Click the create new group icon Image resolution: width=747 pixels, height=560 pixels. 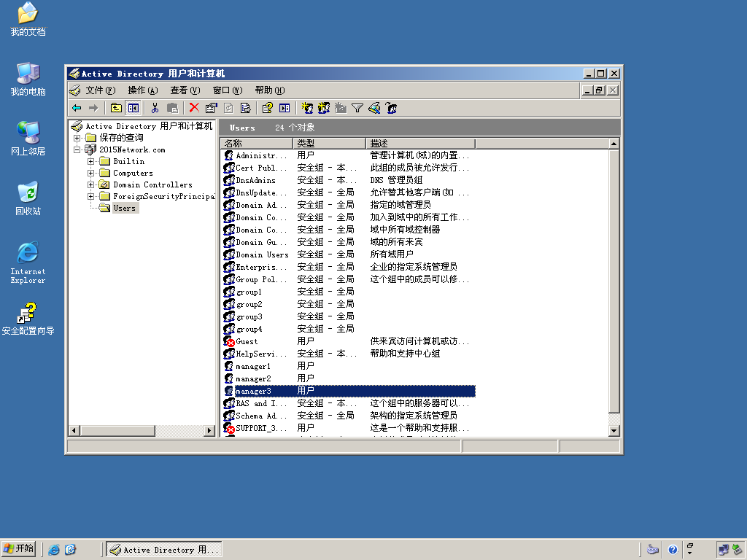pyautogui.click(x=324, y=108)
